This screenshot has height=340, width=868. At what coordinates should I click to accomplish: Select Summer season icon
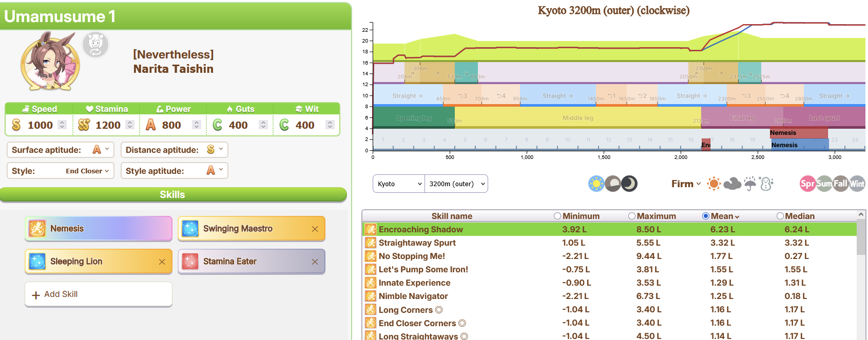[x=824, y=184]
